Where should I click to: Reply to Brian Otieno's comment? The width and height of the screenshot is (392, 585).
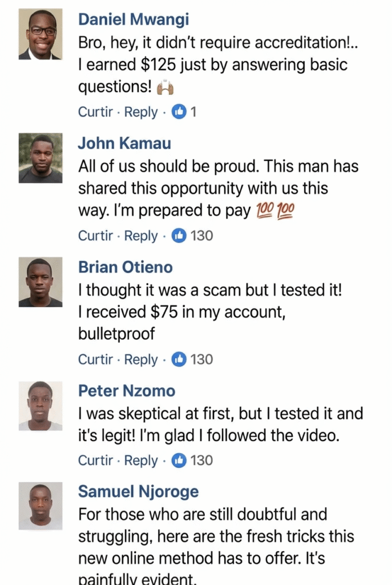[x=141, y=359]
